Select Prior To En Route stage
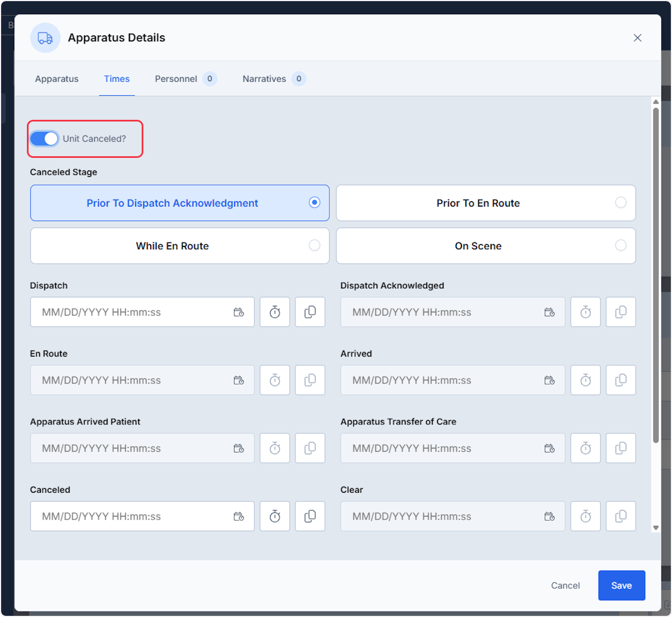Screen dimensions: 672x617 486,203
